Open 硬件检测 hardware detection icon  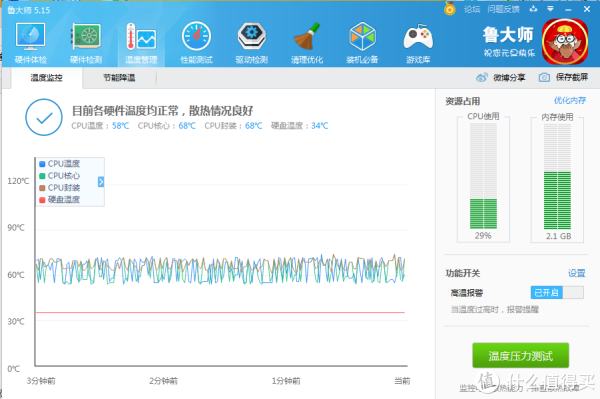coord(86,43)
